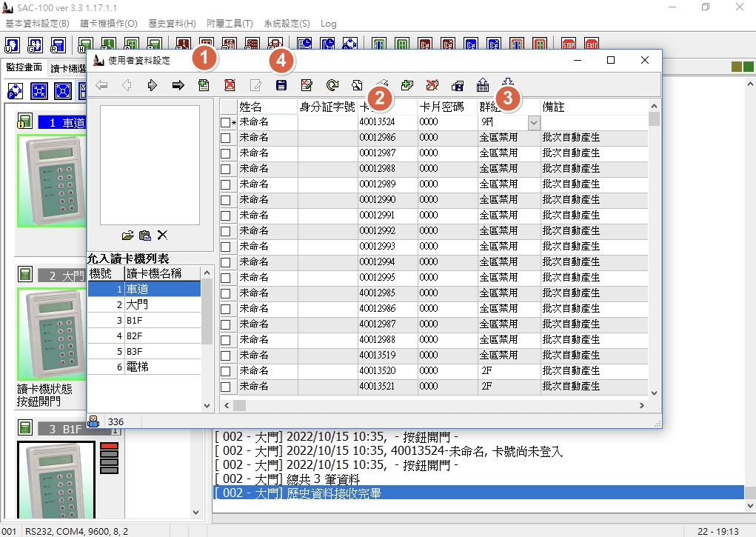Click the STOP icon in main toolbar
Viewport: 756px width, 537px height.
pos(569,45)
